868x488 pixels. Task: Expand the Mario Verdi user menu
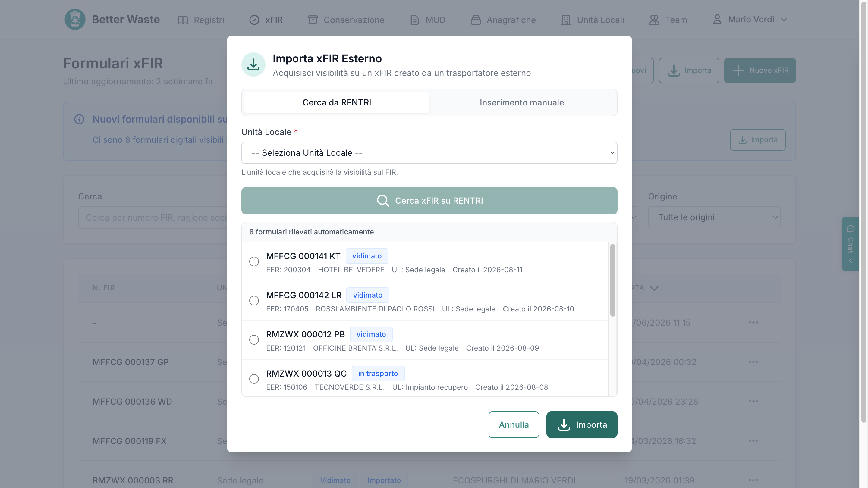750,19
